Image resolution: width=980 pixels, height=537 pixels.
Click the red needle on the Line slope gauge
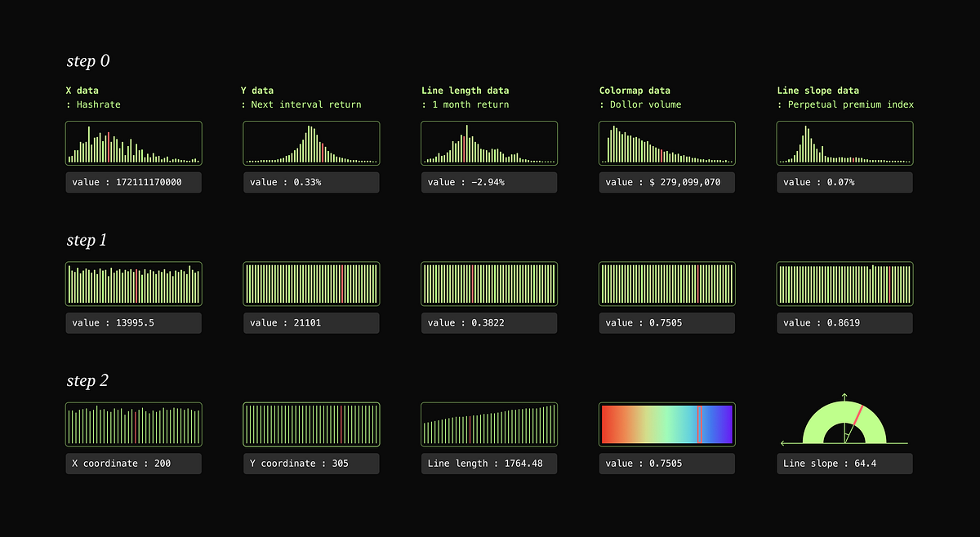tap(856, 414)
